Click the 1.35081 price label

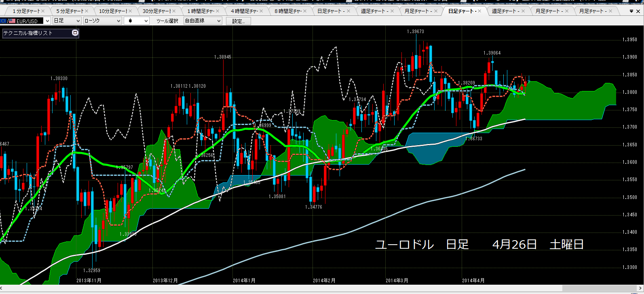[277, 197]
